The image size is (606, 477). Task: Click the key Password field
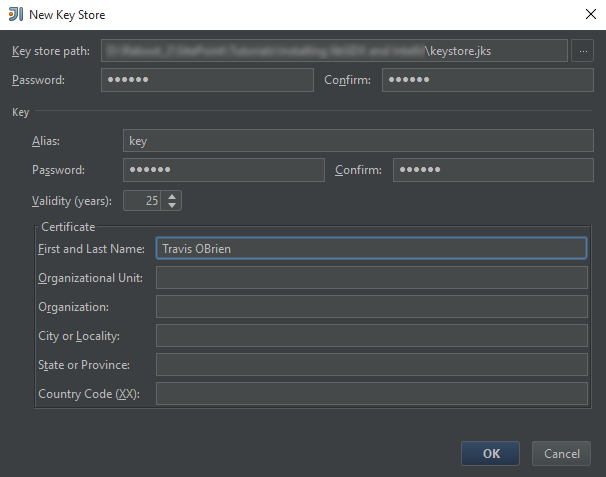[x=223, y=170]
